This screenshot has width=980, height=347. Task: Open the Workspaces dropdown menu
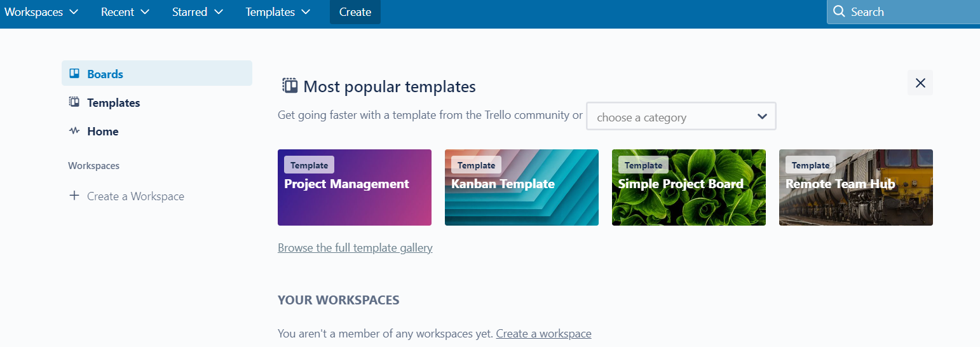tap(41, 12)
